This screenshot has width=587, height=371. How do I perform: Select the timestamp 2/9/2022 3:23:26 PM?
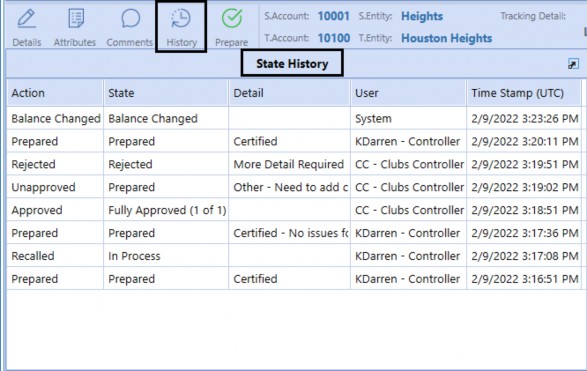tap(524, 118)
